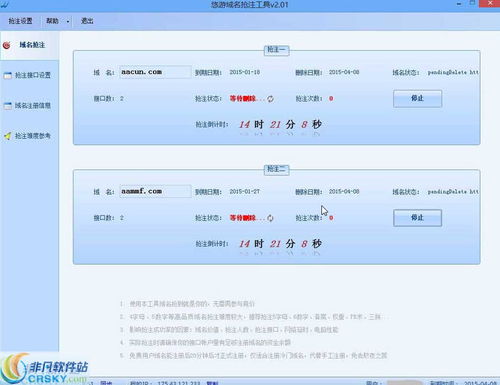The height and width of the screenshot is (385, 500).
Task: Click the window icon beside 域名注册信息
Action: 7,106
